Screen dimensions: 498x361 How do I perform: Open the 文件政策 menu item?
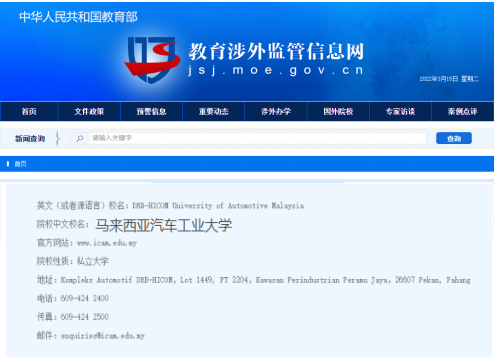pyautogui.click(x=89, y=111)
